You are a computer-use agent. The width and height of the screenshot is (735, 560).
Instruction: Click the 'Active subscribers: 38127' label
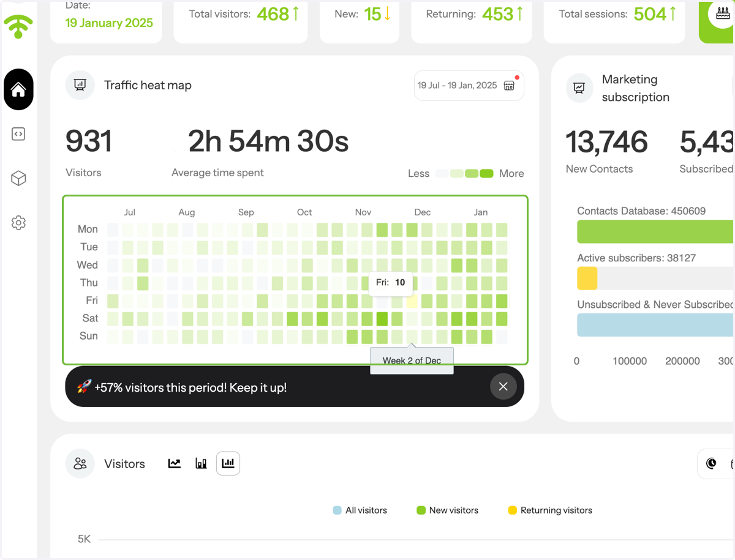tap(636, 258)
